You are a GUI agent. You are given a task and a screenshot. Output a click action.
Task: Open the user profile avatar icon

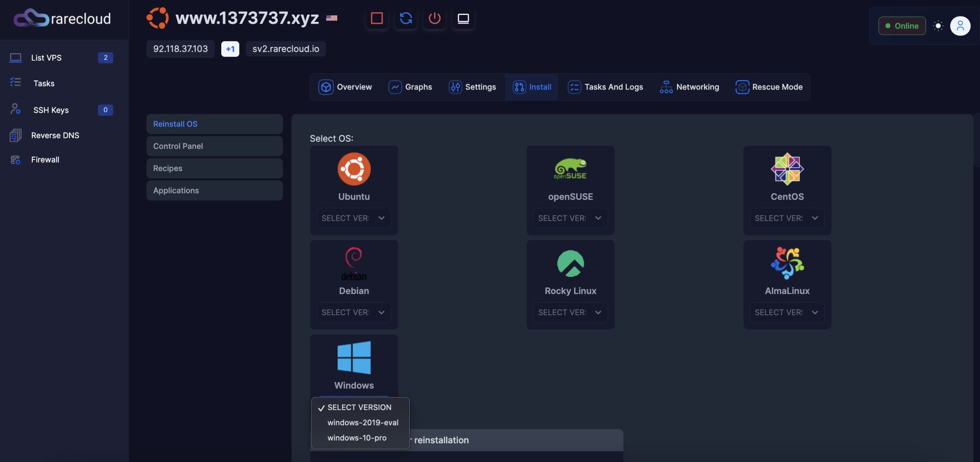(960, 26)
